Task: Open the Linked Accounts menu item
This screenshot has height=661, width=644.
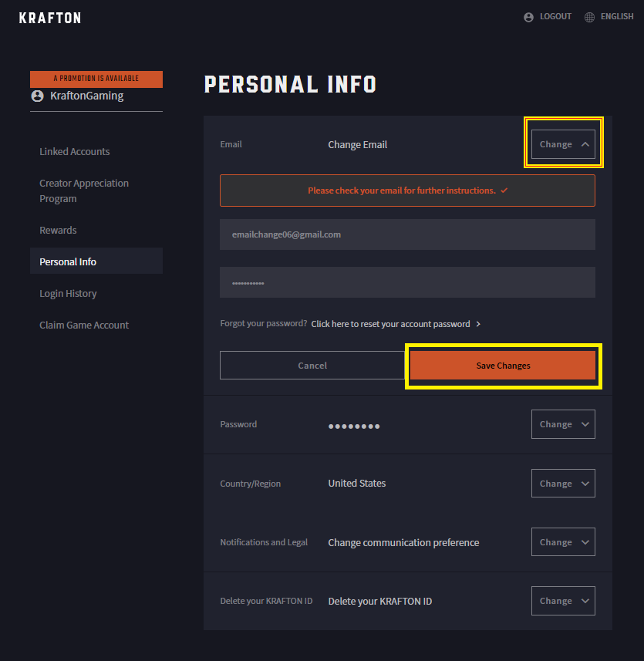Action: coord(75,151)
